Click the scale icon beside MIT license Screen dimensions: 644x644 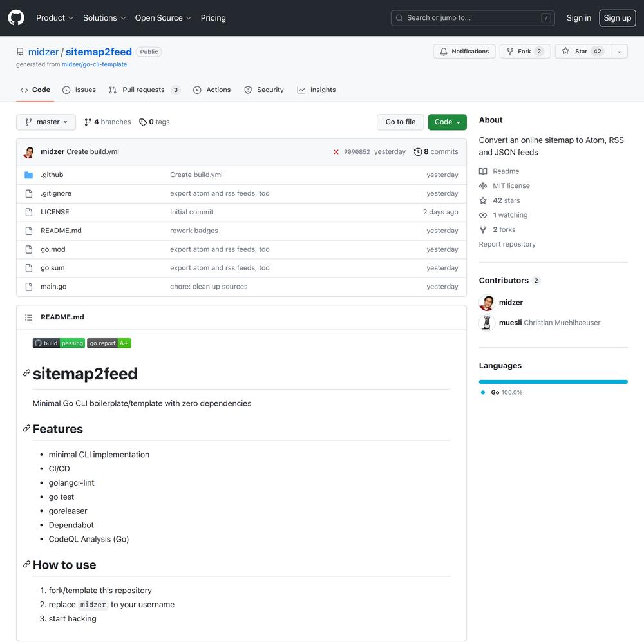coord(483,185)
